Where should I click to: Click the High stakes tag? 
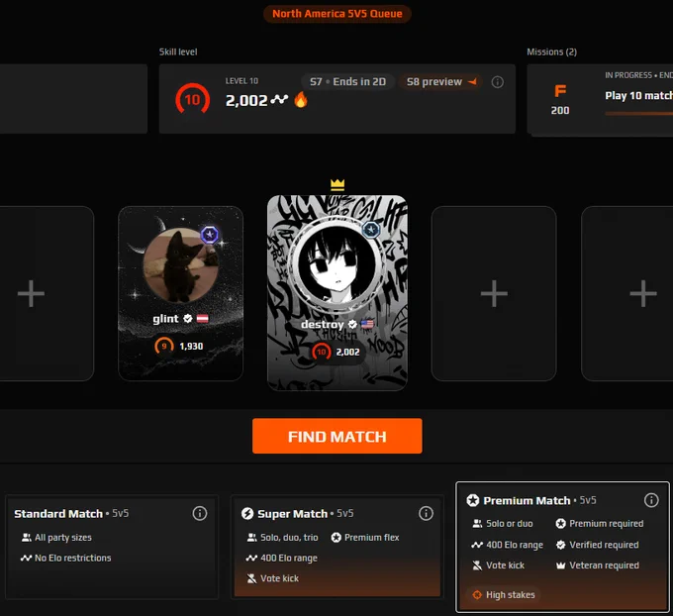point(504,595)
